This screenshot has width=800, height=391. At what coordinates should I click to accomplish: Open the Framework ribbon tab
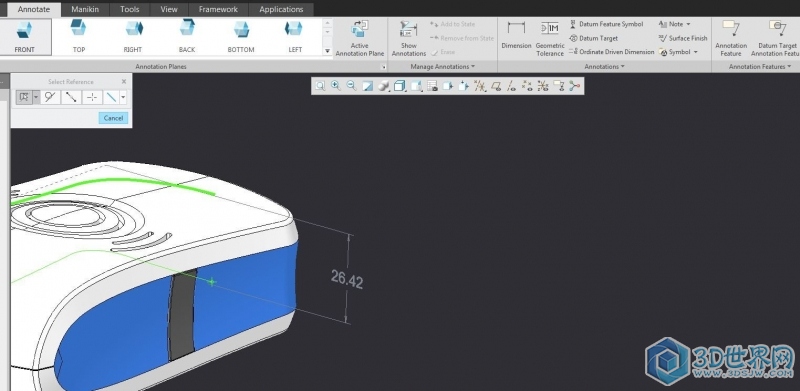218,9
